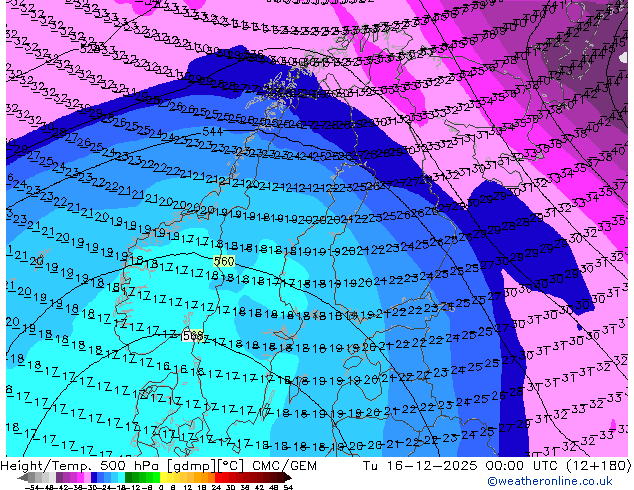Click the cyan swatch in the temperature legend
This screenshot has height=490, width=634.
point(121,478)
